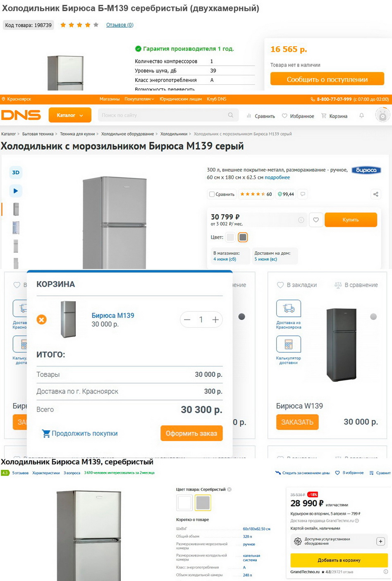Select the Серебристый color swatch
Screen dimensions: 392x581
click(203, 502)
